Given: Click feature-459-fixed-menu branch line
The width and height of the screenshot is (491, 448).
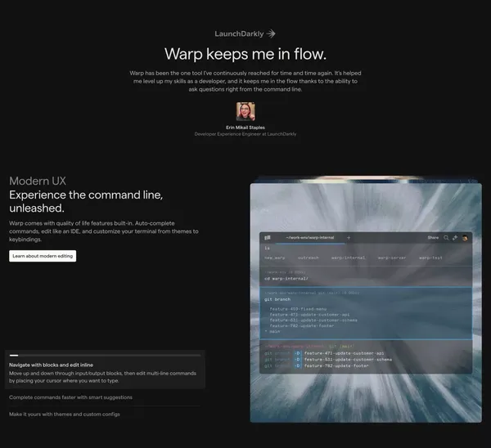Looking at the screenshot, I should coord(298,309).
